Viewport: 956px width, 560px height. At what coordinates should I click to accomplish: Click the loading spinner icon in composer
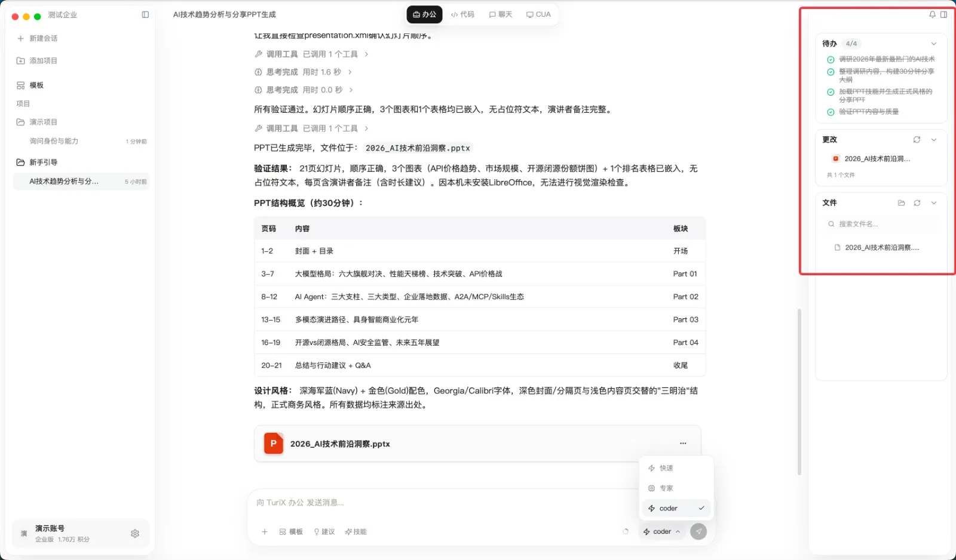click(x=626, y=531)
